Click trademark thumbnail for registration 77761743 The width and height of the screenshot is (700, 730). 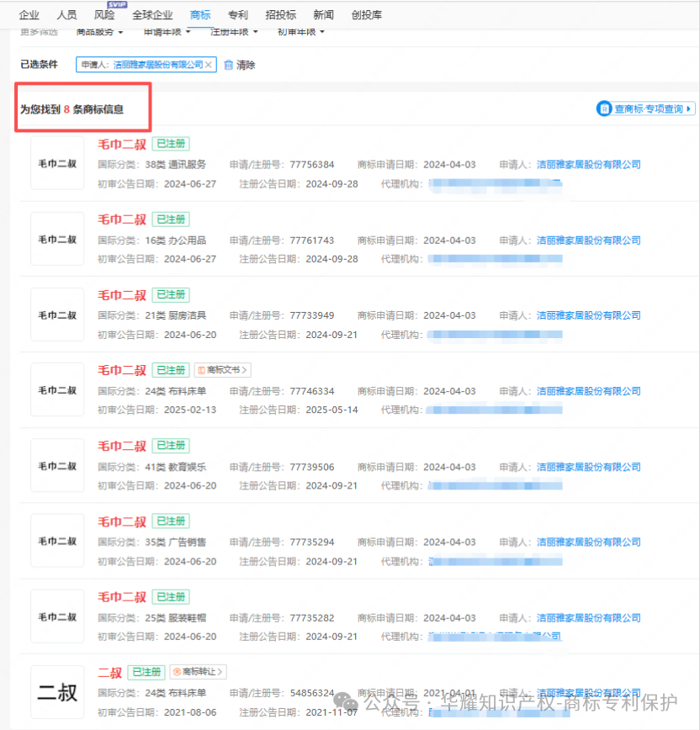point(57,239)
